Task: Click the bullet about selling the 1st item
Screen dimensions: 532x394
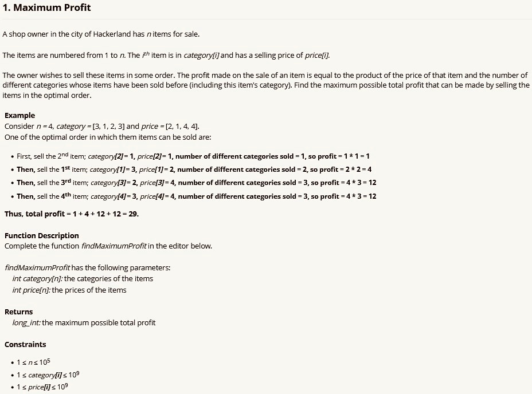Action: pyautogui.click(x=195, y=170)
